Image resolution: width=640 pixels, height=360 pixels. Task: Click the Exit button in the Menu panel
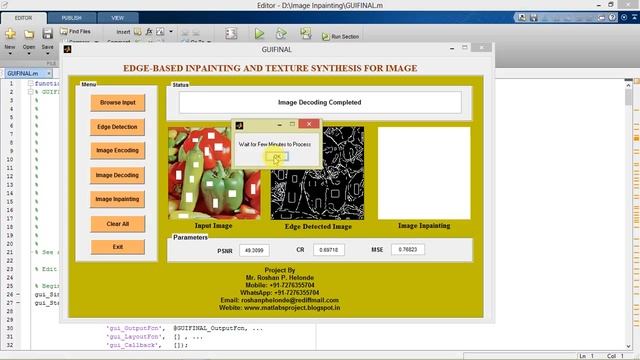(x=118, y=247)
